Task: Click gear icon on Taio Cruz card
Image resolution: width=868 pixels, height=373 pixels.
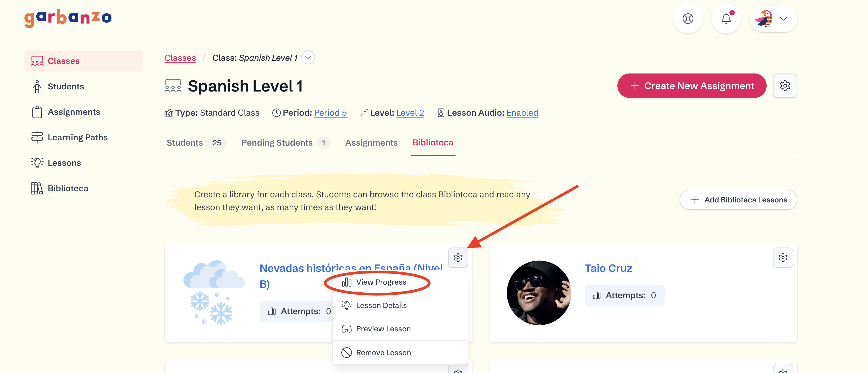Action: pyautogui.click(x=783, y=258)
